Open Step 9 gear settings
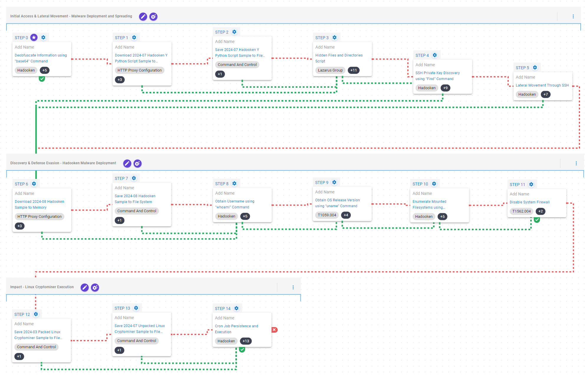Viewport: 588px width, 375px height. (334, 182)
